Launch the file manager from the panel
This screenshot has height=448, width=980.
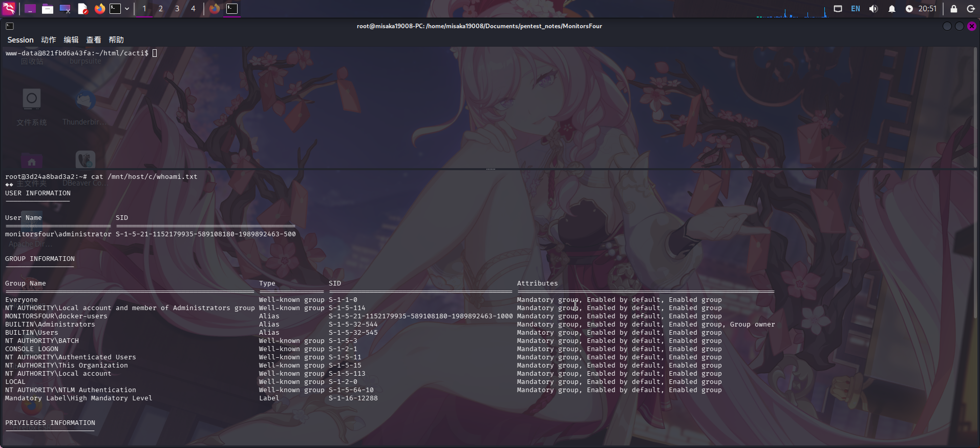pyautogui.click(x=48, y=9)
